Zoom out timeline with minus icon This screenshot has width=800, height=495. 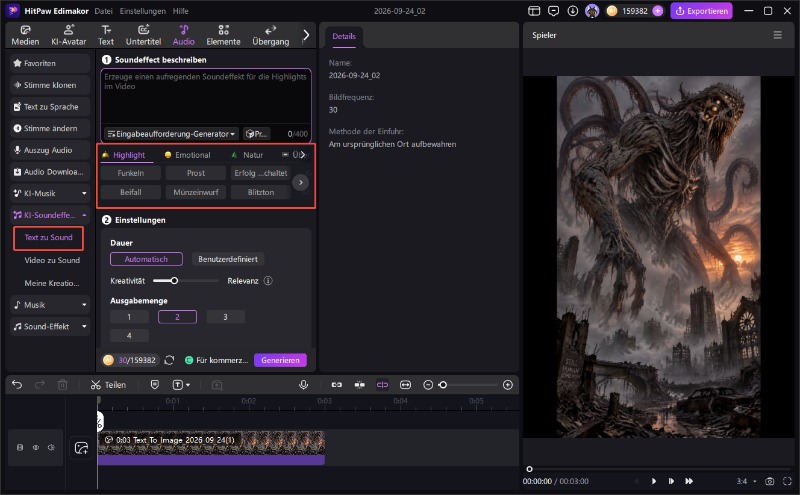pos(428,385)
